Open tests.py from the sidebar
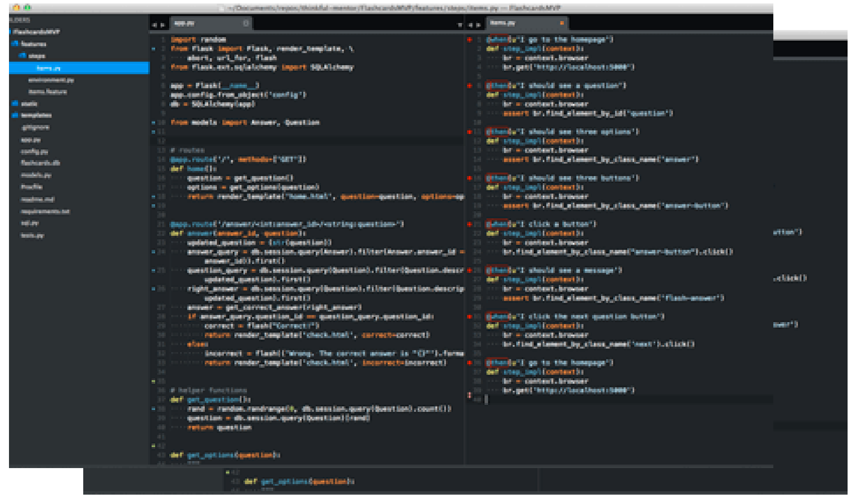Viewport: 855px width, 504px height. [x=32, y=235]
